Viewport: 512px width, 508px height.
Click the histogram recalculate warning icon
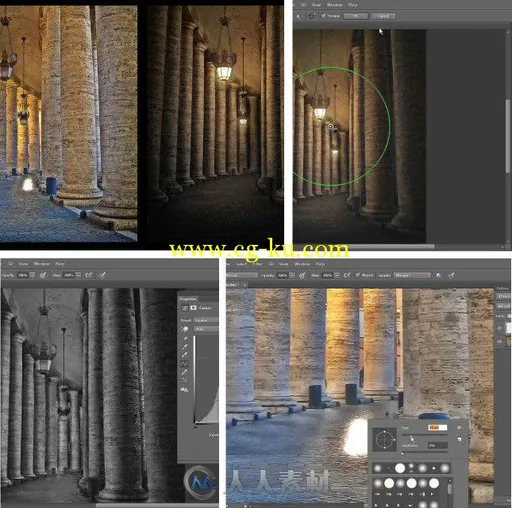[184, 389]
